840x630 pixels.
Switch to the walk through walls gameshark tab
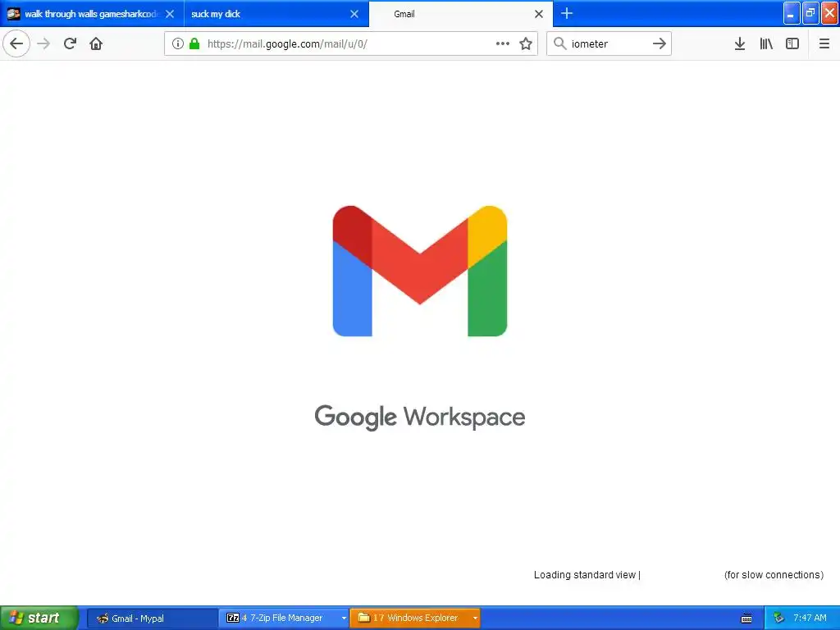92,14
